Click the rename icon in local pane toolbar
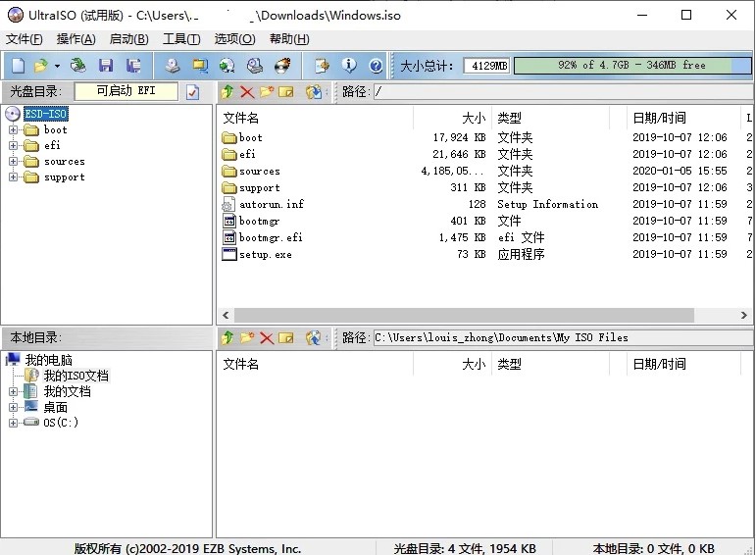 tap(286, 338)
